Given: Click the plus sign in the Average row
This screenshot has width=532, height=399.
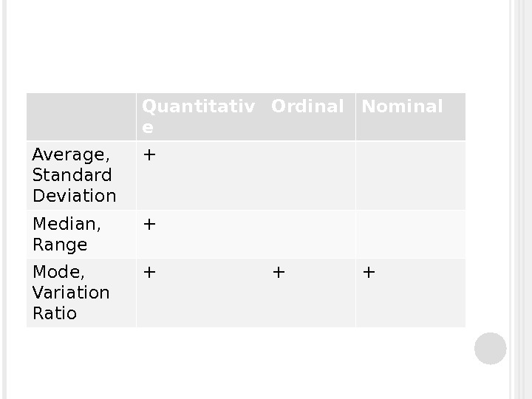Looking at the screenshot, I should pos(149,155).
